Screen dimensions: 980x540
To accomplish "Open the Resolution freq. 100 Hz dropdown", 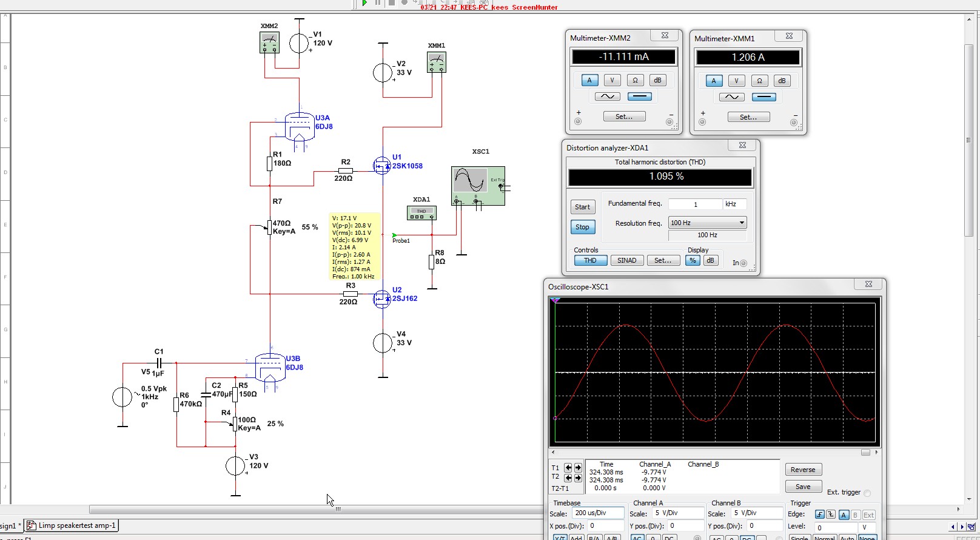I will pyautogui.click(x=707, y=223).
